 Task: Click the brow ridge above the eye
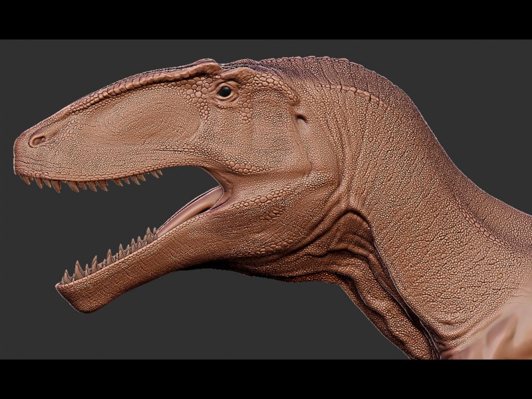(206, 68)
